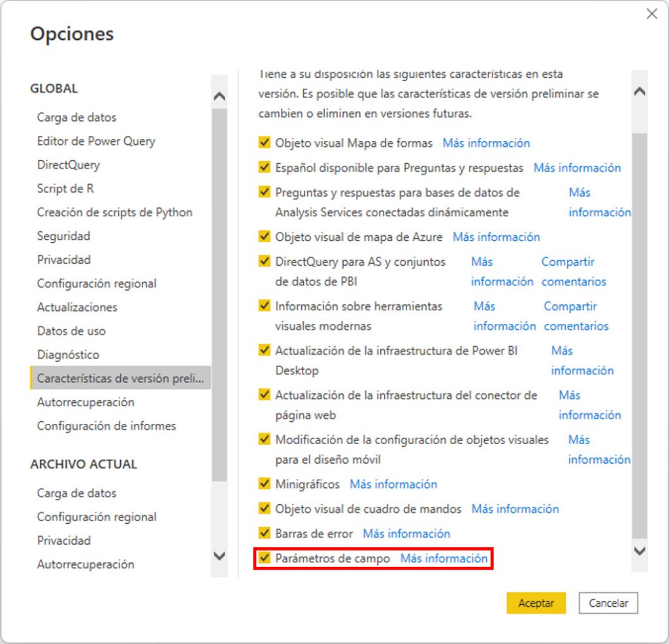Open Más información for diseño móvil
669x644 pixels.
pos(599,449)
